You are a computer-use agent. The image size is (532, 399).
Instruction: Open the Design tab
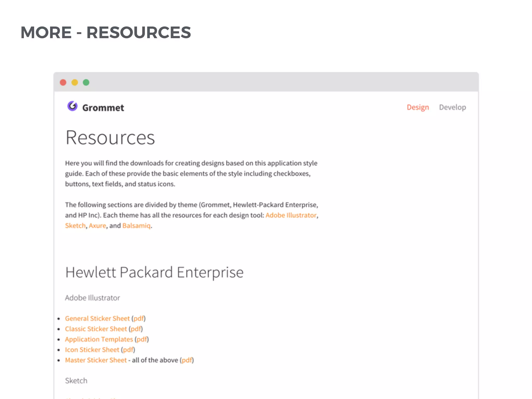click(x=418, y=107)
